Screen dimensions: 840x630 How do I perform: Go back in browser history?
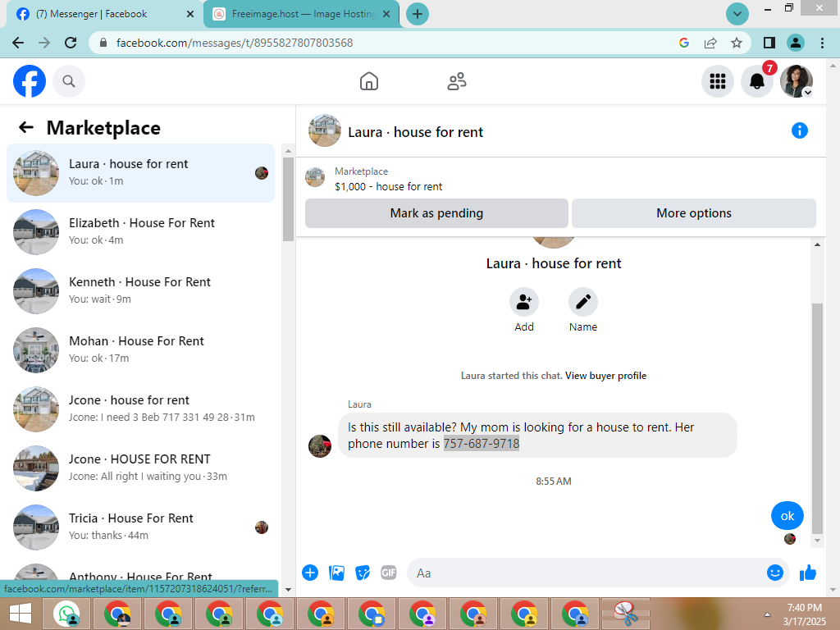pos(18,43)
